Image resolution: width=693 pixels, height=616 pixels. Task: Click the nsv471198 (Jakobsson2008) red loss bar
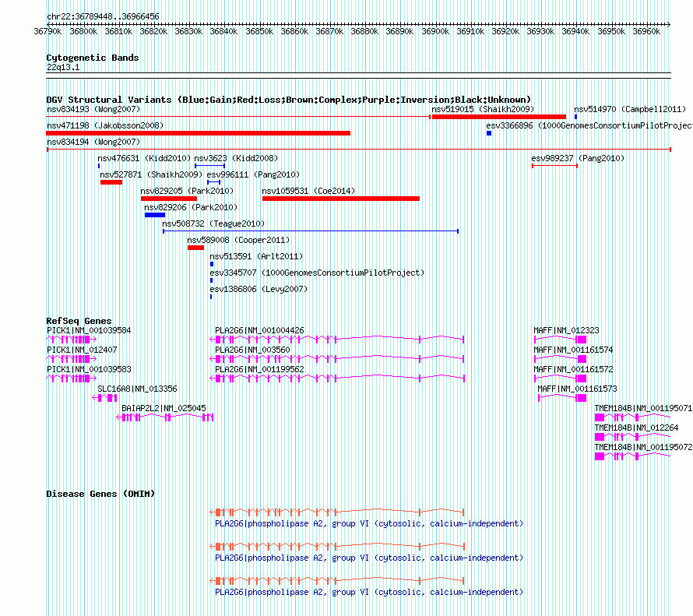[198, 133]
